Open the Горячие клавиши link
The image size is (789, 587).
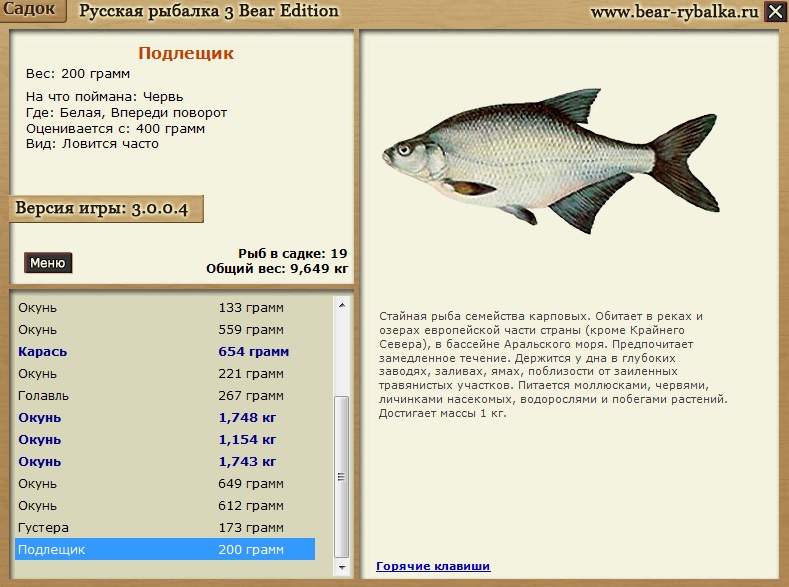click(x=433, y=566)
